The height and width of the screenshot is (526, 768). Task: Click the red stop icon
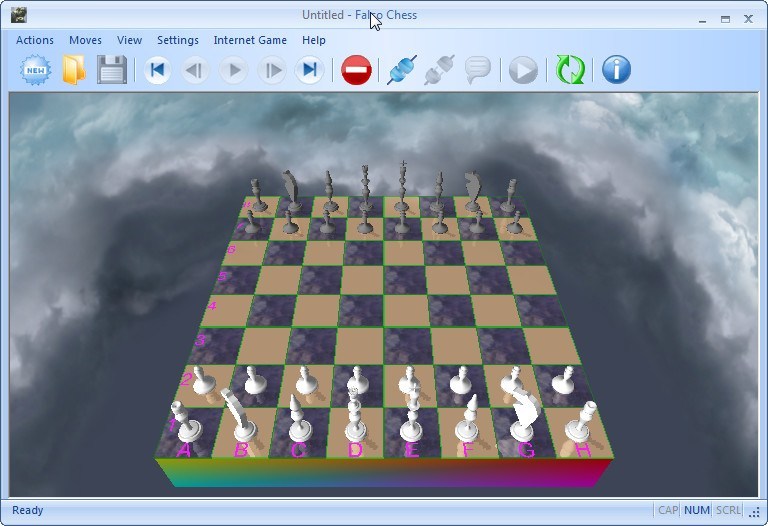(356, 70)
